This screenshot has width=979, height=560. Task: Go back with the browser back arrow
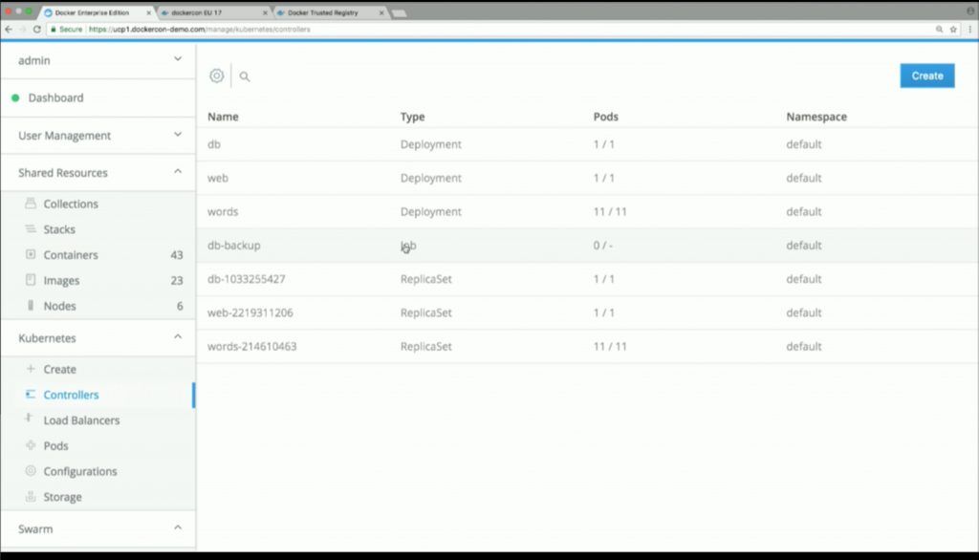pos(8,30)
